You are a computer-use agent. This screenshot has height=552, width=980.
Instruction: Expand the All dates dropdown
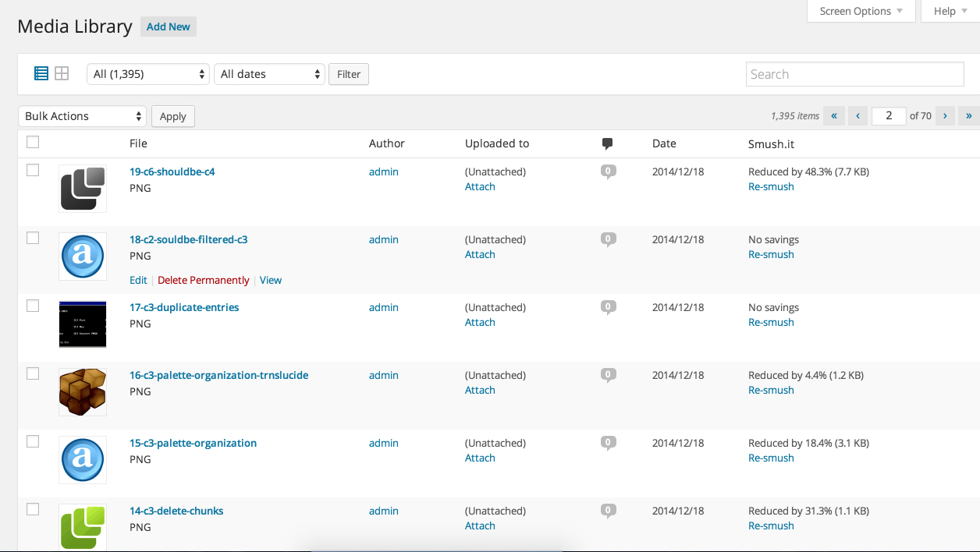(x=269, y=74)
